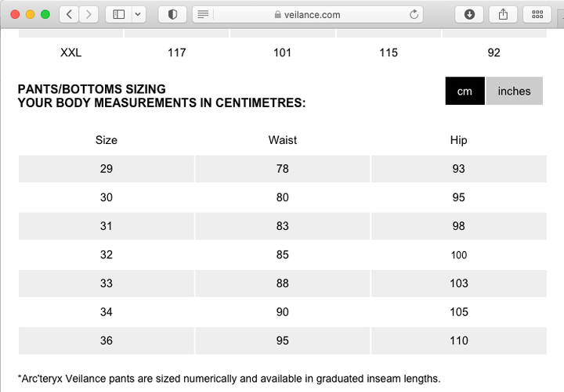
Task: Enable Reader view in address bar
Action: (203, 15)
